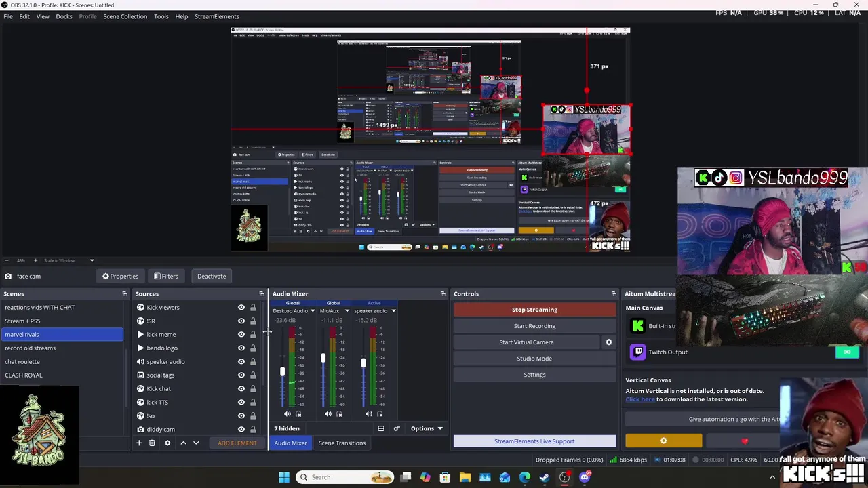Screen dimensions: 868x488
Task: Toggle visibility of bando logo source
Action: (241, 348)
